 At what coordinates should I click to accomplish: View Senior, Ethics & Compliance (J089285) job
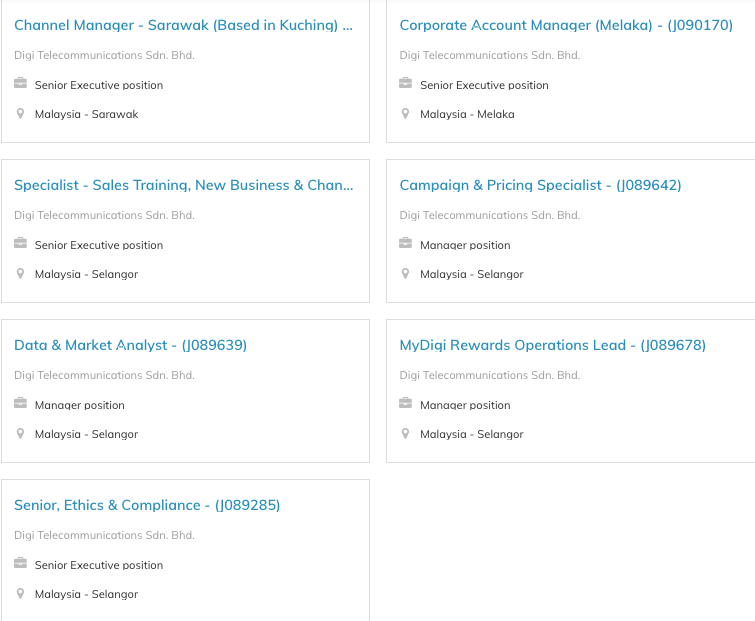(x=147, y=505)
